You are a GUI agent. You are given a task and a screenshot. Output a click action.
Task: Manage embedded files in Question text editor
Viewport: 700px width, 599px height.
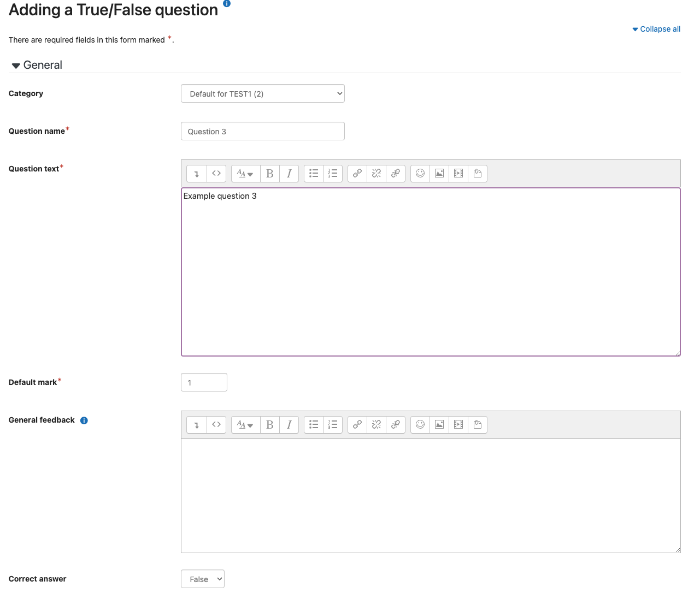pyautogui.click(x=478, y=174)
